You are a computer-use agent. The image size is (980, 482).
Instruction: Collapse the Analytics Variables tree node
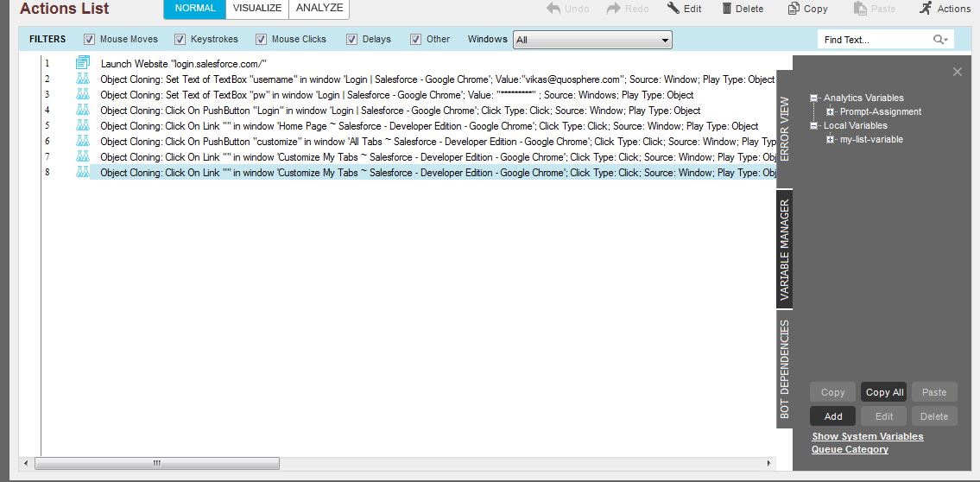pos(813,98)
